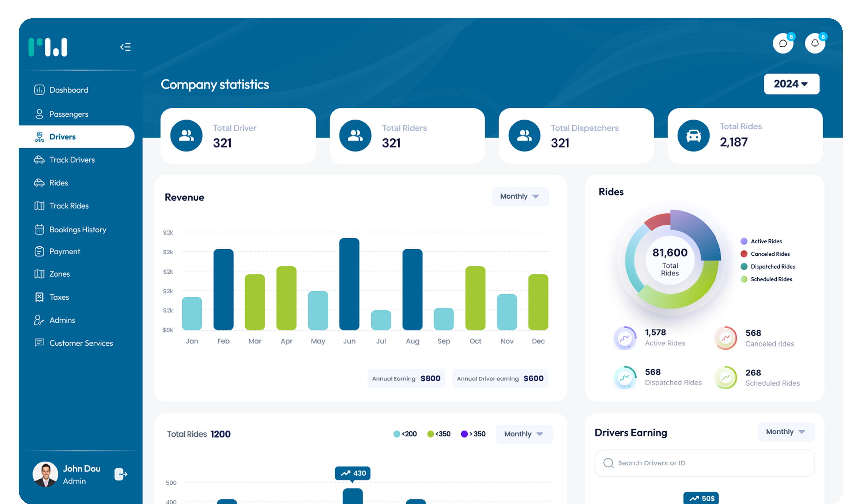Click the Canceled rides circular stat icon
Screen dimensions: 859x504
coord(725,338)
